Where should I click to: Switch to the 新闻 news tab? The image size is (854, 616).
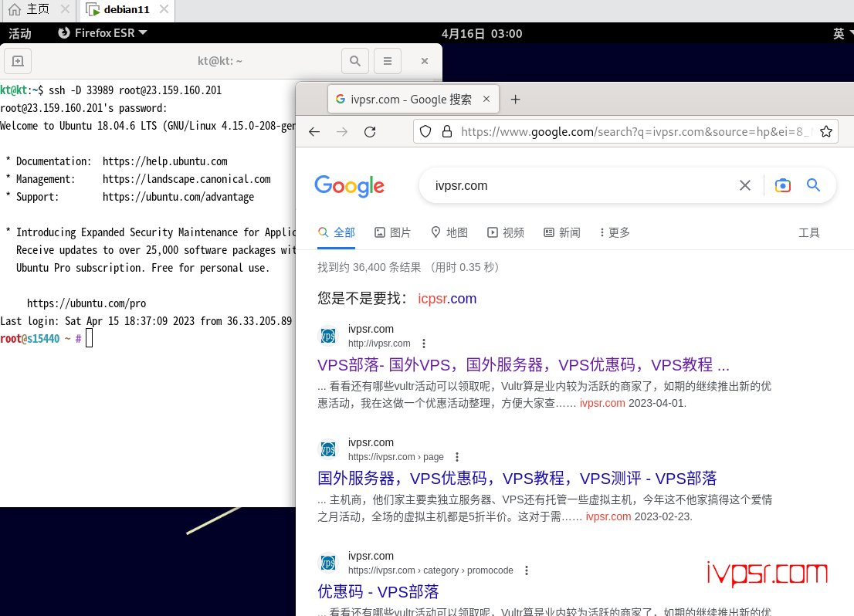pyautogui.click(x=562, y=233)
